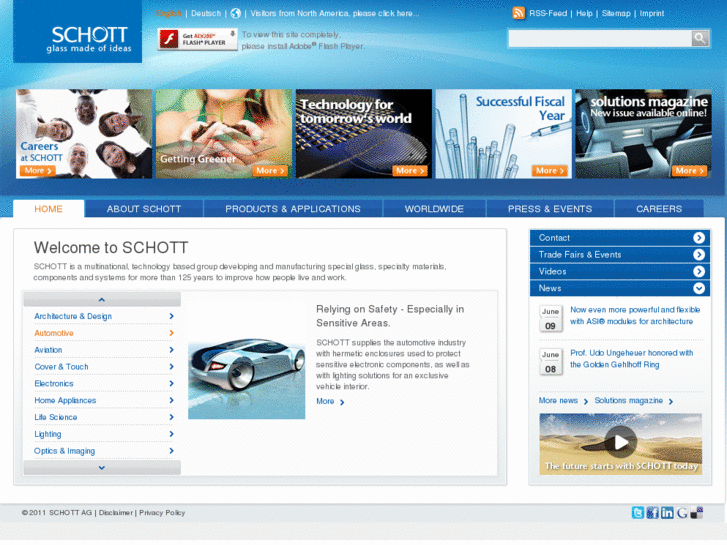Switch language to Deutsch
The image size is (727, 545).
pos(206,13)
